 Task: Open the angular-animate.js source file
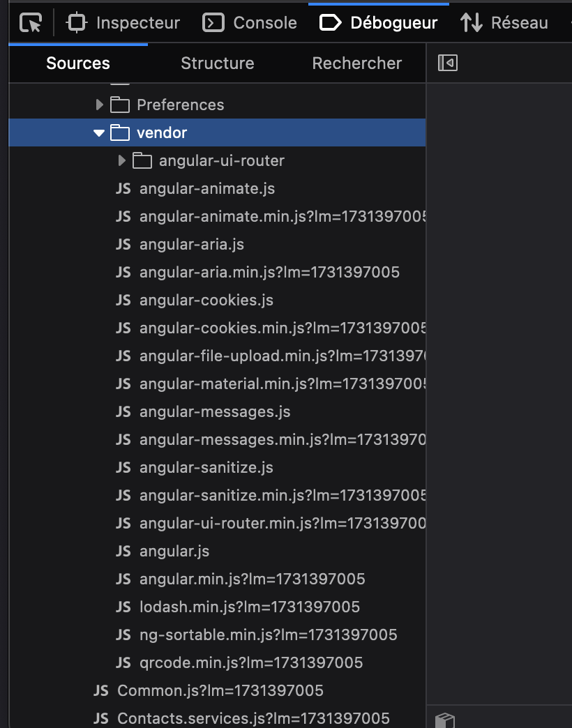tap(206, 189)
